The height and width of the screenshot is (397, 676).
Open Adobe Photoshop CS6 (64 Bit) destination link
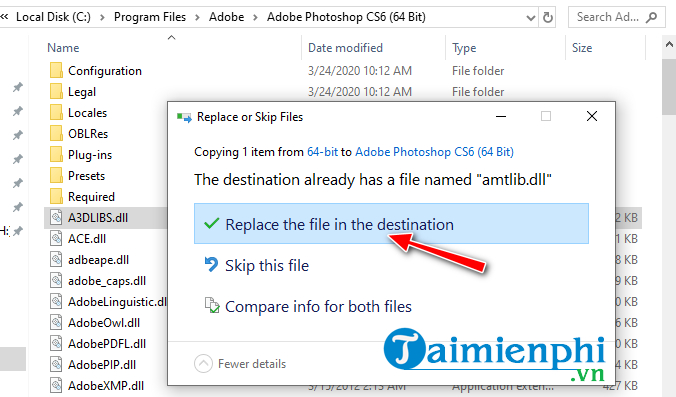[x=434, y=152]
